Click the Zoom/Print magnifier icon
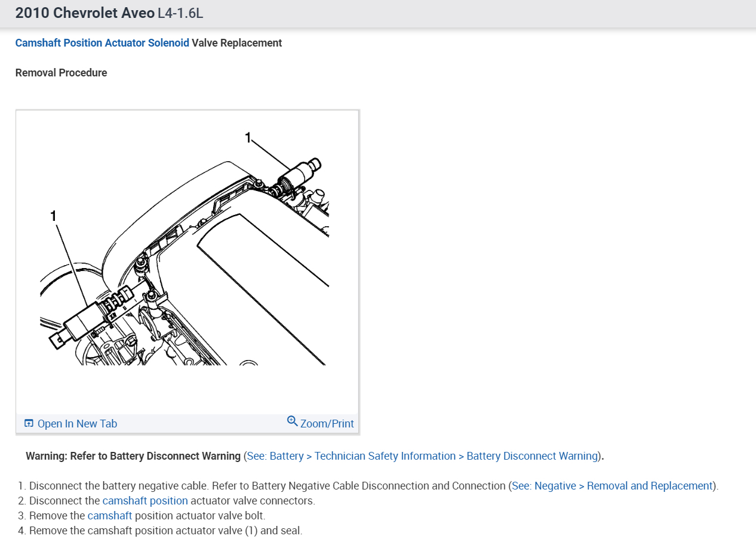This screenshot has width=756, height=551. [x=292, y=421]
